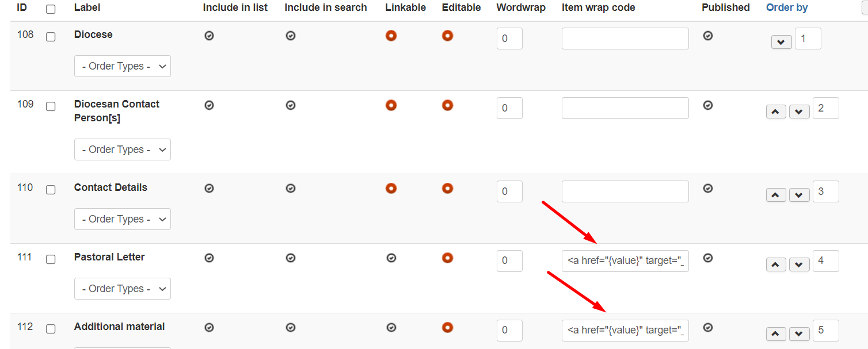Toggle Include in list for Diocese
Screen dimensions: 868x349
[210, 36]
